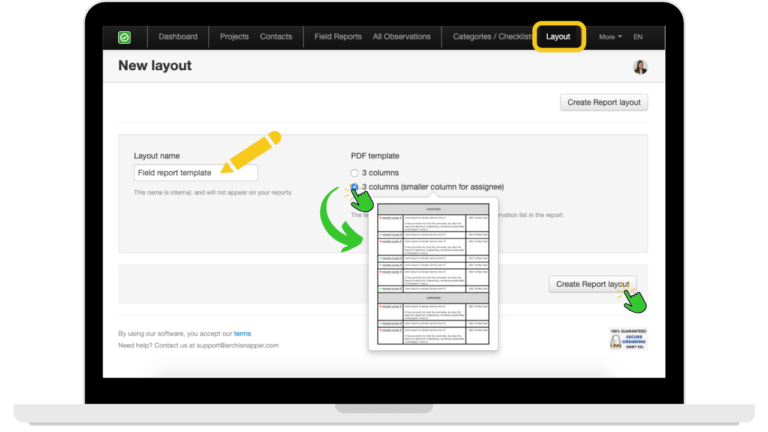
Task: Open the Contacts section
Action: [x=276, y=37]
